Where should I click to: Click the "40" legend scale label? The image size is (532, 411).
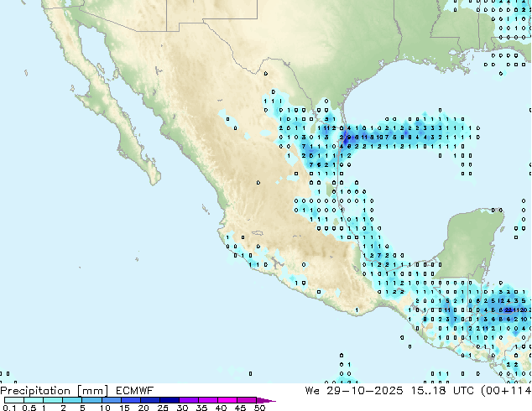point(221,408)
